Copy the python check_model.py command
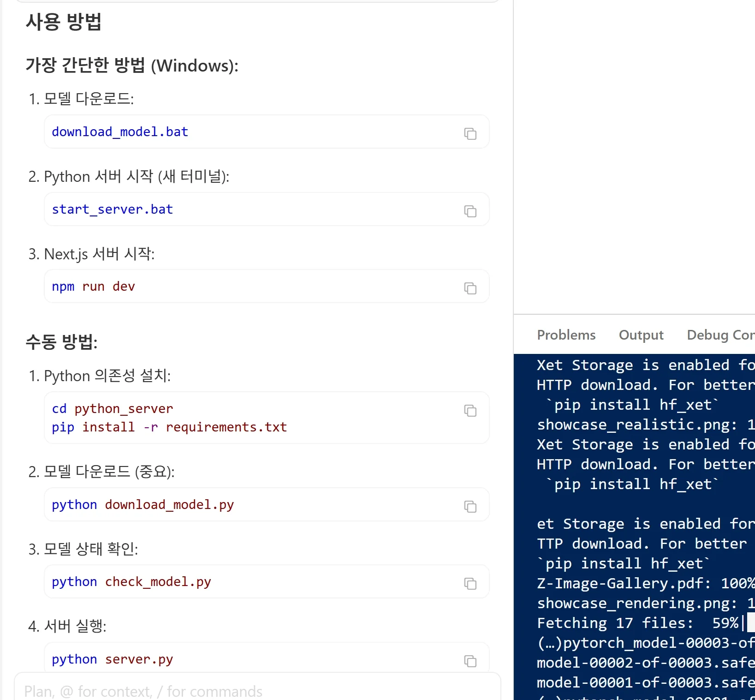The width and height of the screenshot is (755, 700). pyautogui.click(x=470, y=584)
